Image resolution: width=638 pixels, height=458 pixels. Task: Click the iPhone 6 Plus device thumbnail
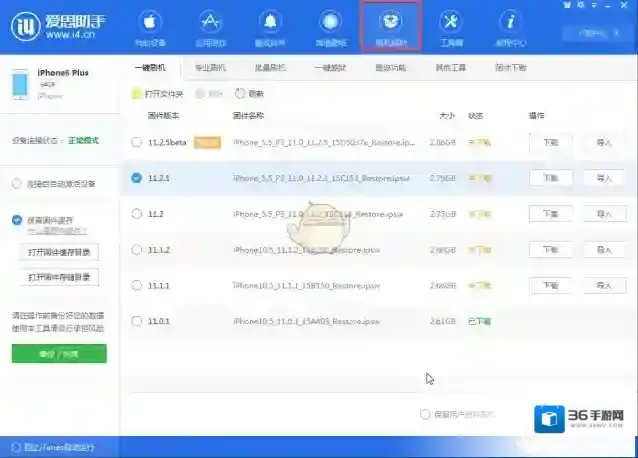[x=20, y=84]
